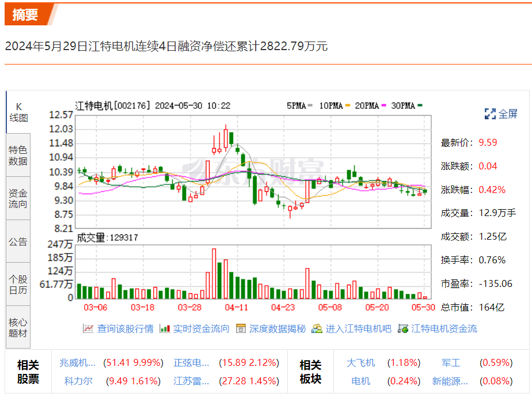This screenshot has width=532, height=401.
Task: Click the 涨跌幅 value 0.42%
Action: [x=492, y=190]
